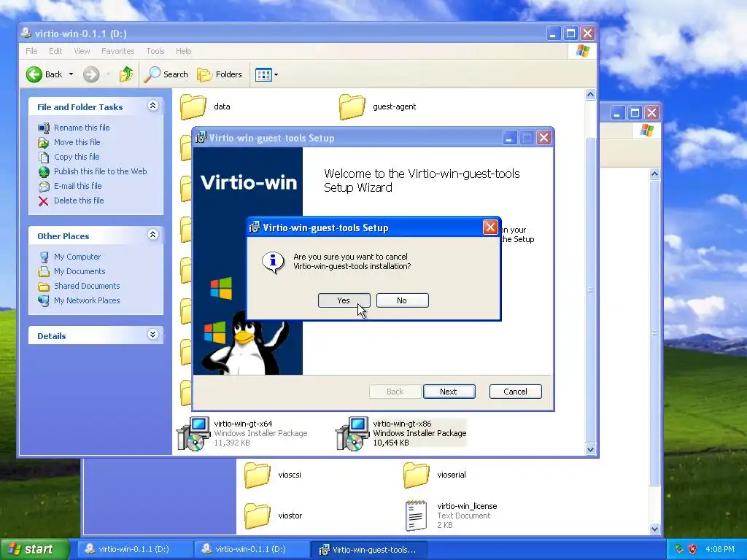Image resolution: width=747 pixels, height=560 pixels.
Task: Select the guest-agent folder icon
Action: coord(352,106)
